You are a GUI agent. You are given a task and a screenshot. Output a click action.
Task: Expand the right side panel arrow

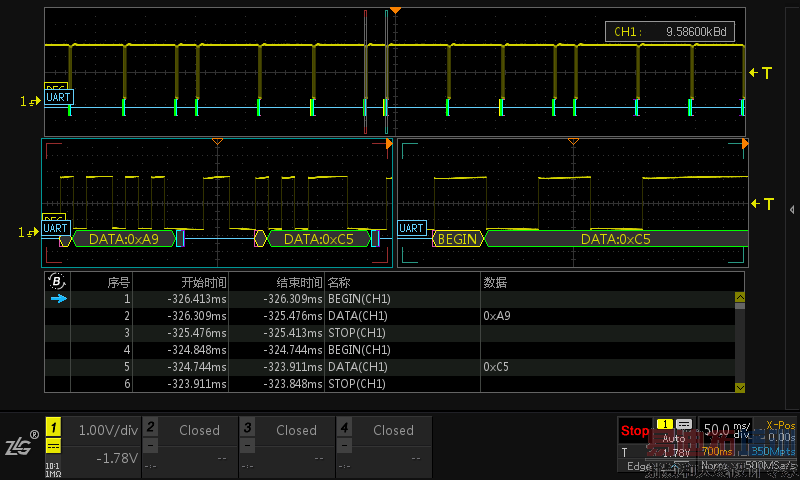click(792, 209)
